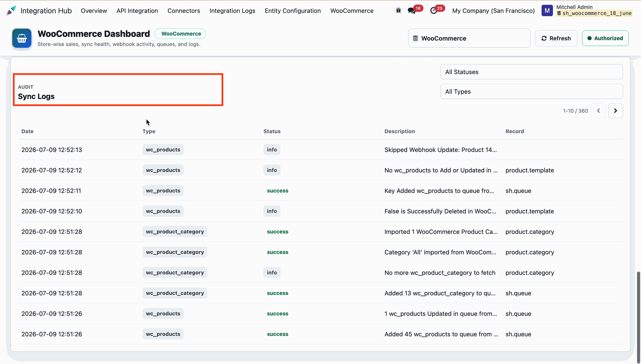Click the 1-10 / 360 pager counter
The width and height of the screenshot is (641, 364).
click(x=576, y=111)
